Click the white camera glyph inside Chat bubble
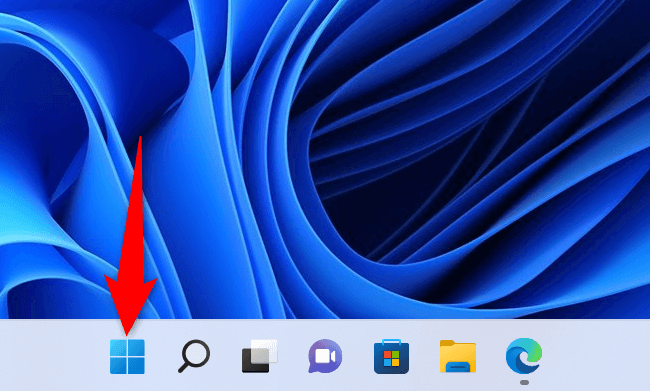 (x=325, y=356)
